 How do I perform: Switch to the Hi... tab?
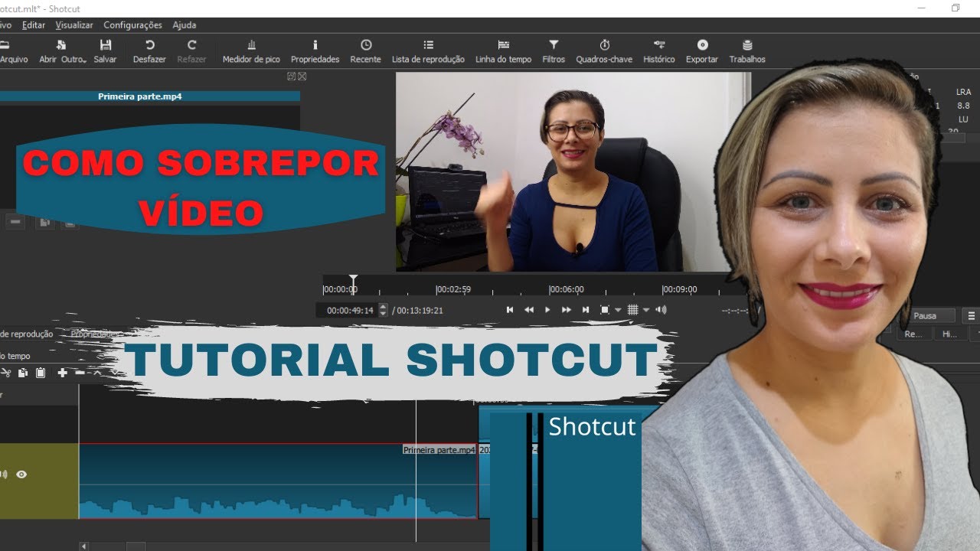pyautogui.click(x=949, y=334)
